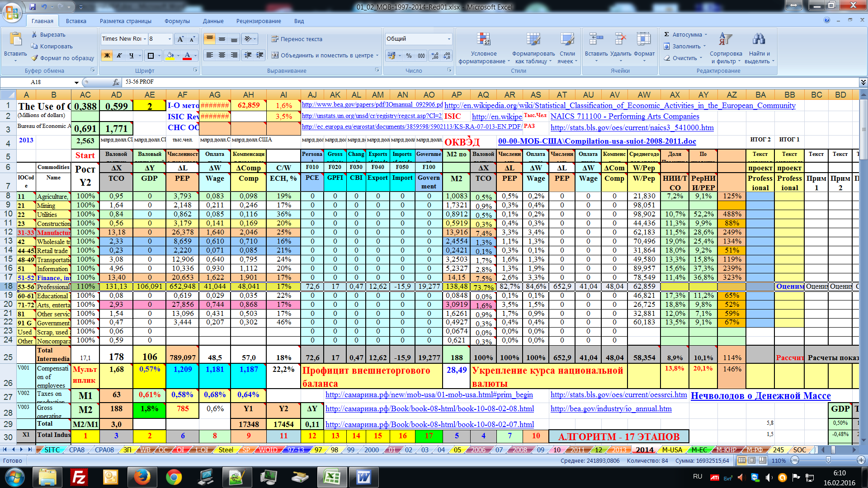
Task: Click the Find and Select binoculars icon
Action: [759, 40]
